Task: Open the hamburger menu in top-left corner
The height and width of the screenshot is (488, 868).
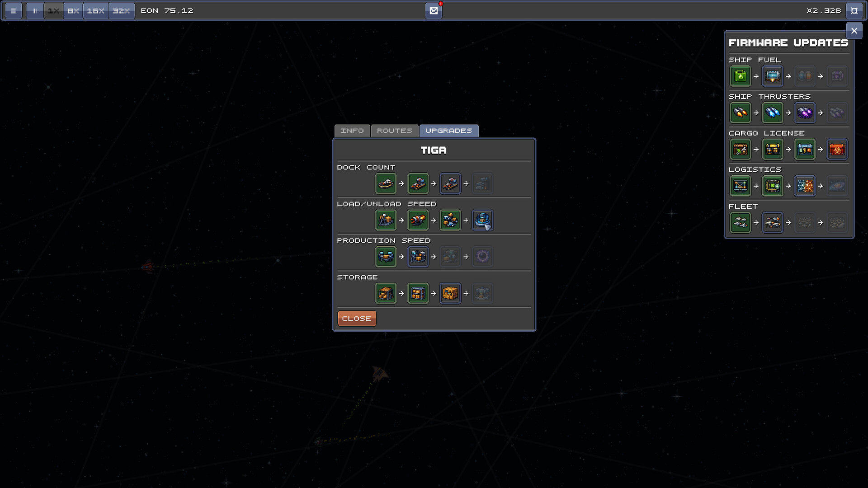Action: click(x=14, y=10)
